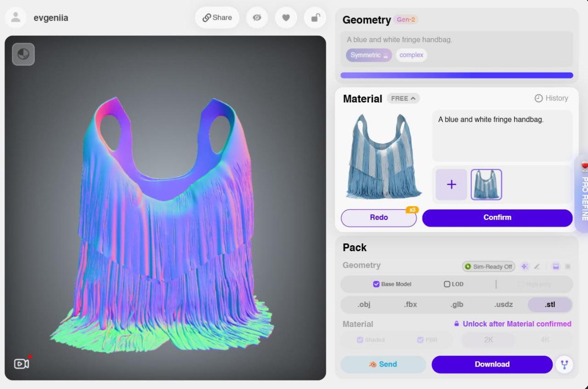Select the .obj export format
This screenshot has height=389, width=588.
pyautogui.click(x=364, y=304)
